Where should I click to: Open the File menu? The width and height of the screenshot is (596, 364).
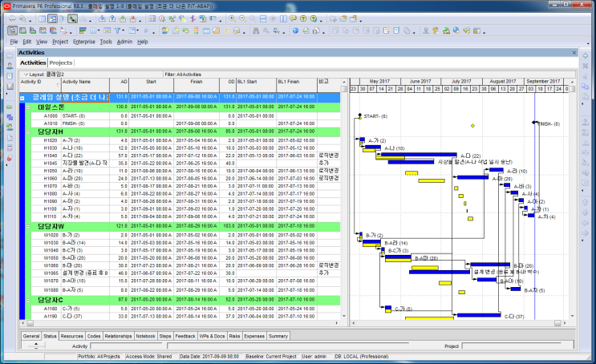pyautogui.click(x=14, y=42)
